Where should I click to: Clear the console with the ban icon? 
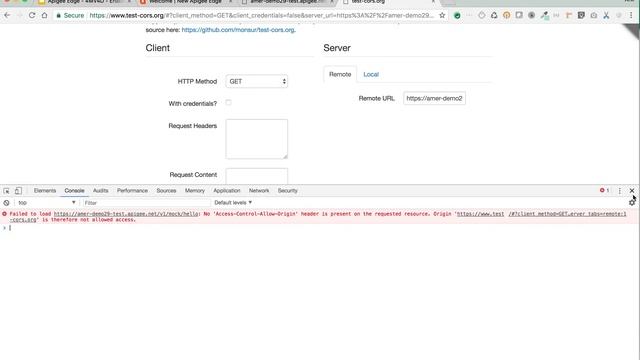point(7,202)
